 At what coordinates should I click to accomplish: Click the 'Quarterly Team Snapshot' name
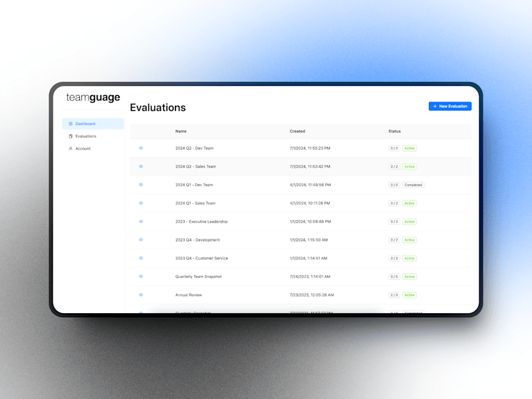click(x=198, y=277)
